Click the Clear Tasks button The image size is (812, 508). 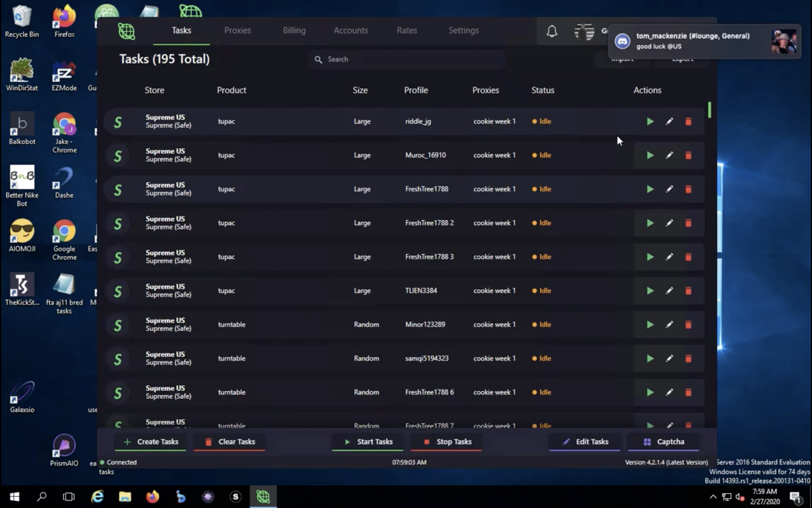[x=230, y=442]
